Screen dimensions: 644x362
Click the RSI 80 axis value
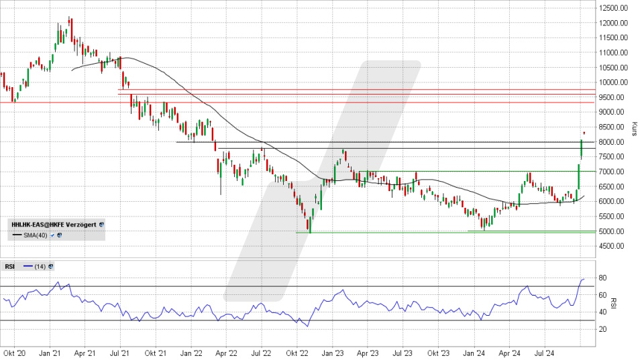tap(602, 278)
